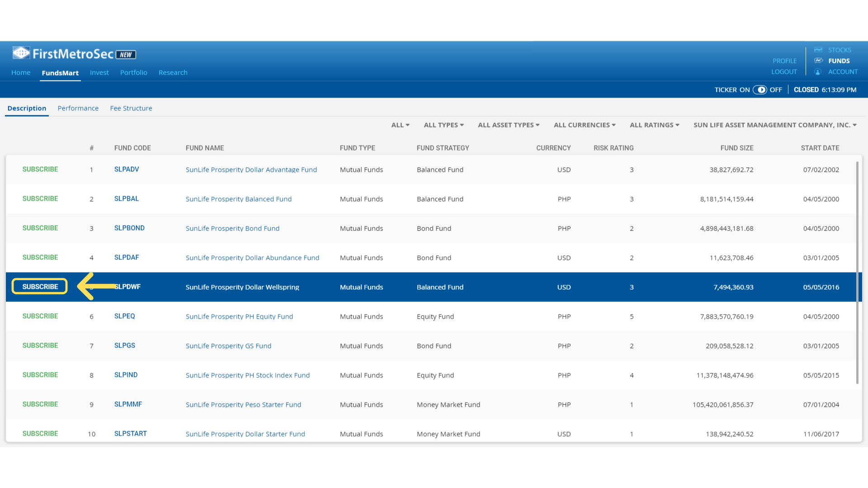The image size is (868, 488).
Task: Open the ALL ASSET TYPES dropdown
Action: tap(509, 125)
